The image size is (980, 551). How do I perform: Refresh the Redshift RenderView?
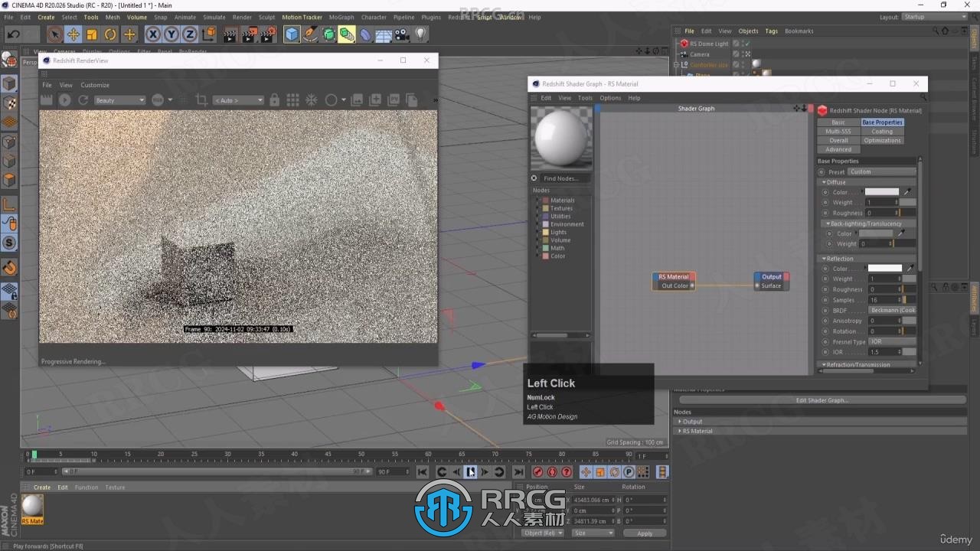(x=83, y=100)
